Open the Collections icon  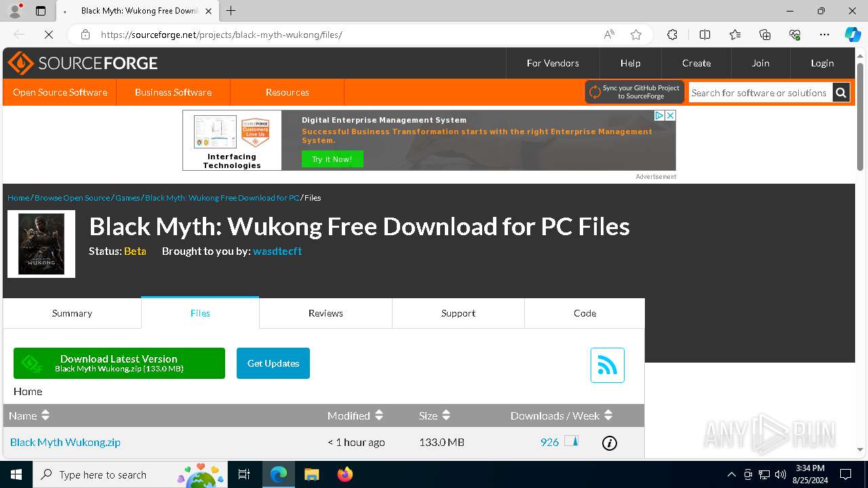pos(765,35)
